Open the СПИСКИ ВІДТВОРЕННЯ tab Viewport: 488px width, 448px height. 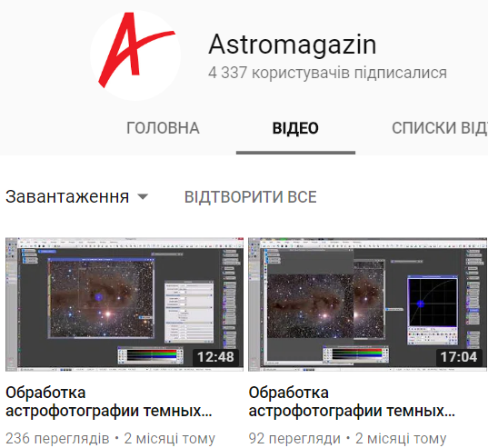pyautogui.click(x=440, y=128)
